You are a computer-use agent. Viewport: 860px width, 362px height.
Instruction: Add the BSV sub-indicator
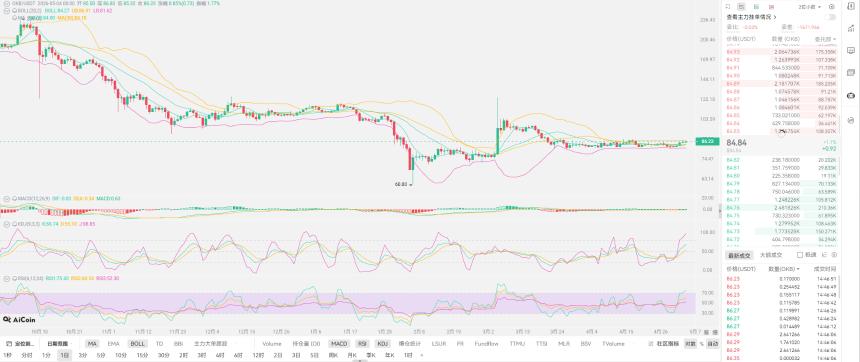pyautogui.click(x=586, y=344)
